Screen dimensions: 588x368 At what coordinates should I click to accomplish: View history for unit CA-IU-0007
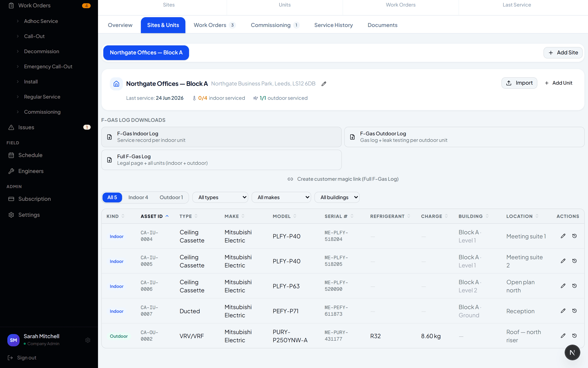point(574,311)
